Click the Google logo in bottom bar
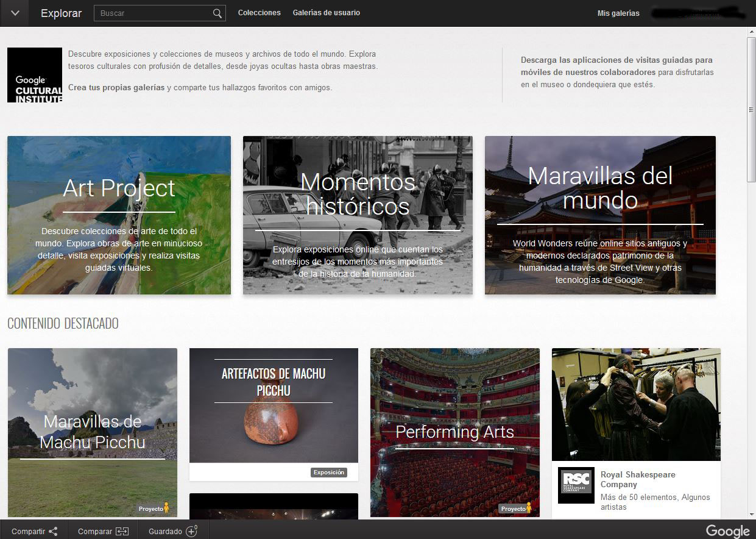The width and height of the screenshot is (756, 539). coord(728,530)
